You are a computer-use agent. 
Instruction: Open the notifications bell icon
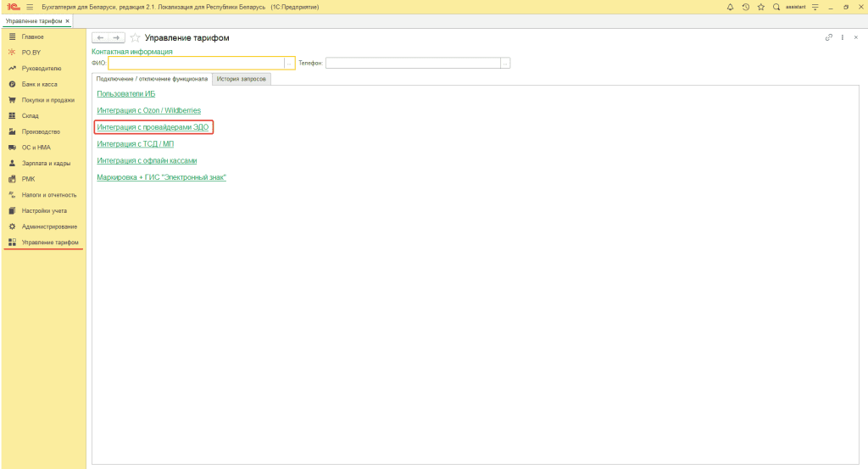731,7
